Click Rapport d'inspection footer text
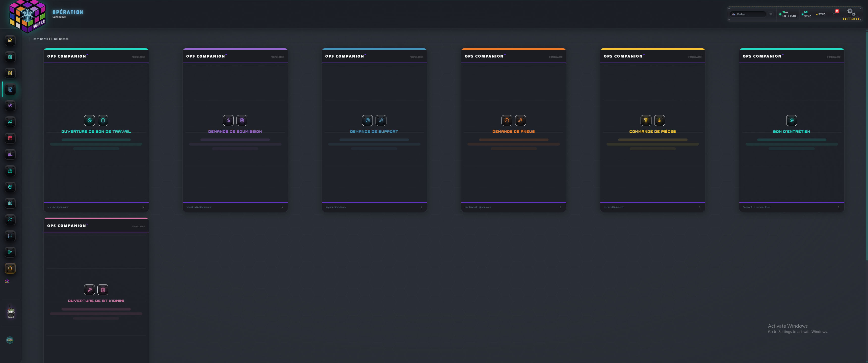The height and width of the screenshot is (363, 868). tap(756, 207)
